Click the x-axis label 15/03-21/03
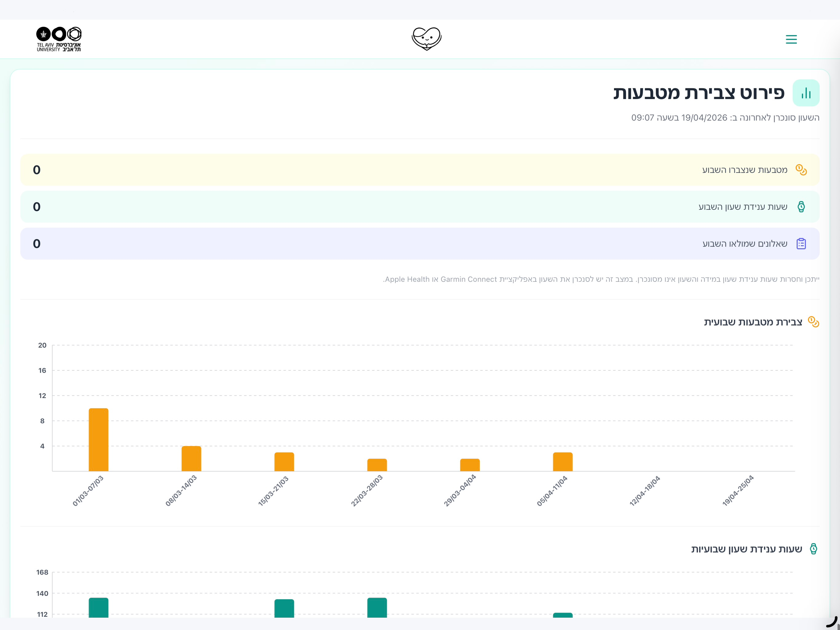840x630 pixels. [273, 491]
